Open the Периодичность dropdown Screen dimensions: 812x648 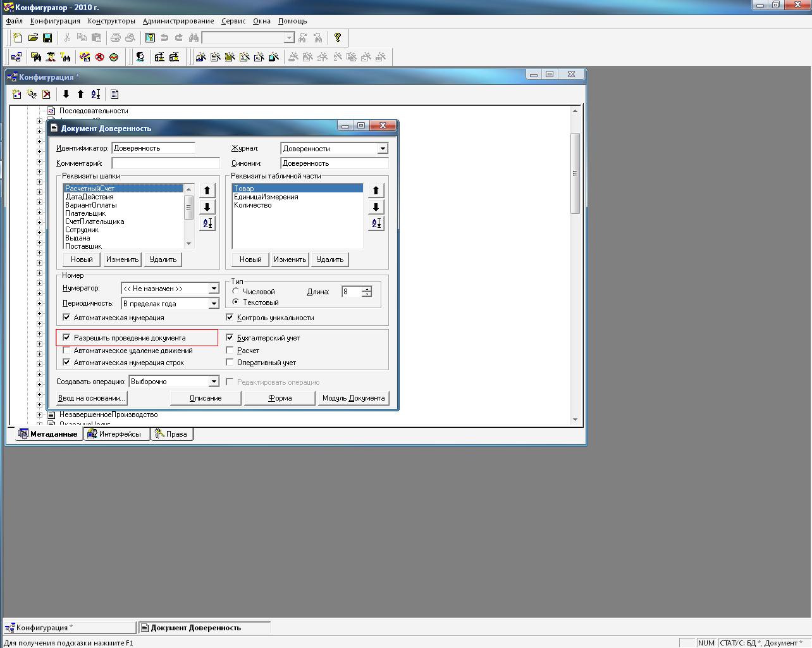pyautogui.click(x=214, y=304)
